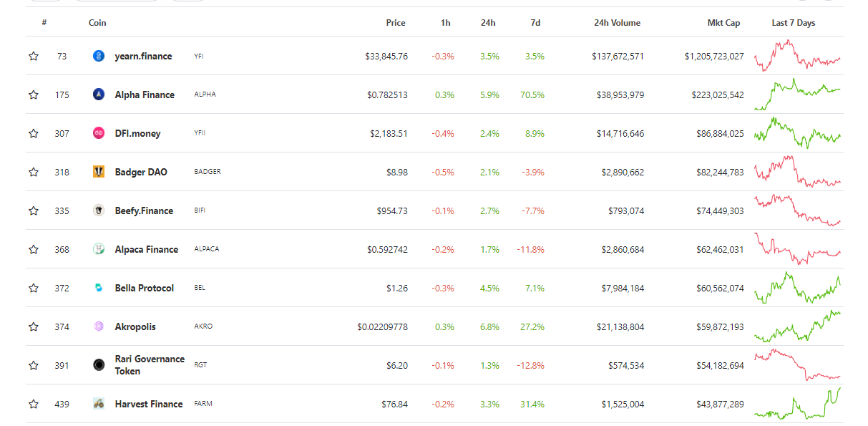Click the FARM ticker label
Image resolution: width=868 pixels, height=426 pixels.
click(x=203, y=404)
